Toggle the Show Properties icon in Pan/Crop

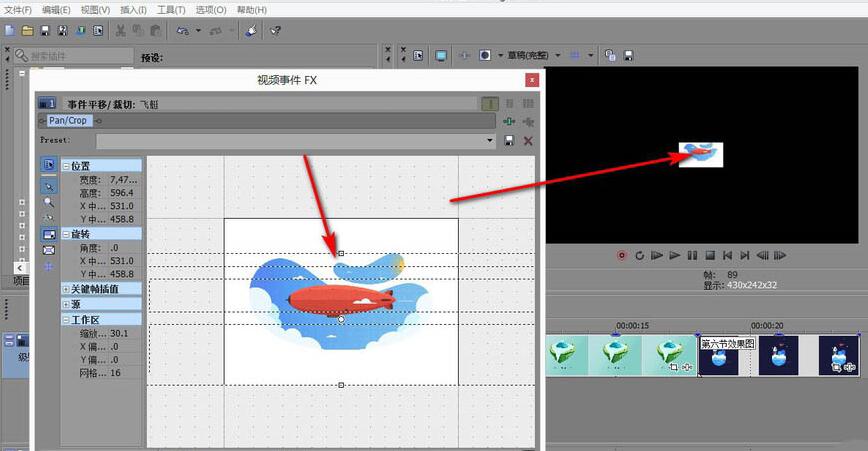point(49,164)
